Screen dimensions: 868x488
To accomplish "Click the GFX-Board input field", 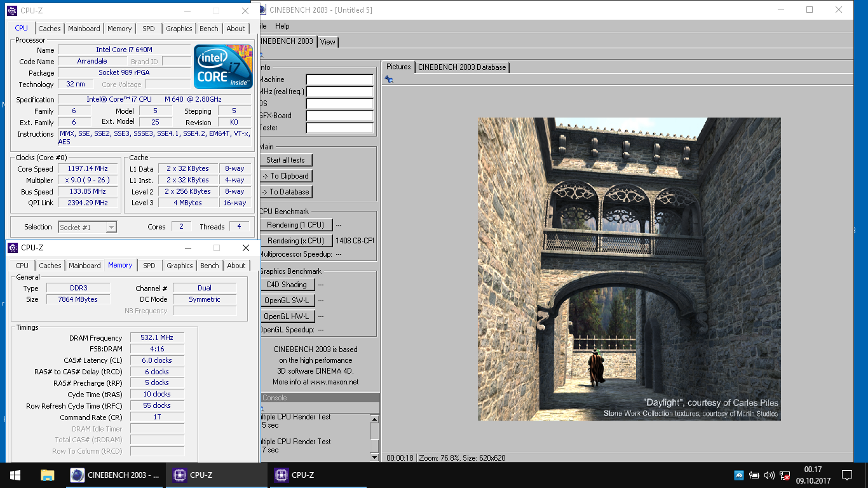I will pos(340,116).
